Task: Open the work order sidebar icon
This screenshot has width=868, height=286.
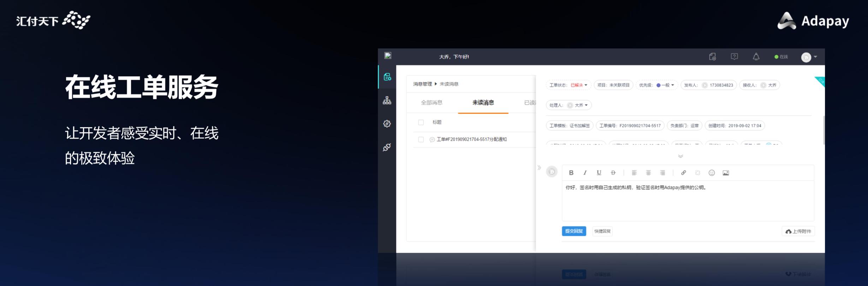Action: [x=387, y=77]
